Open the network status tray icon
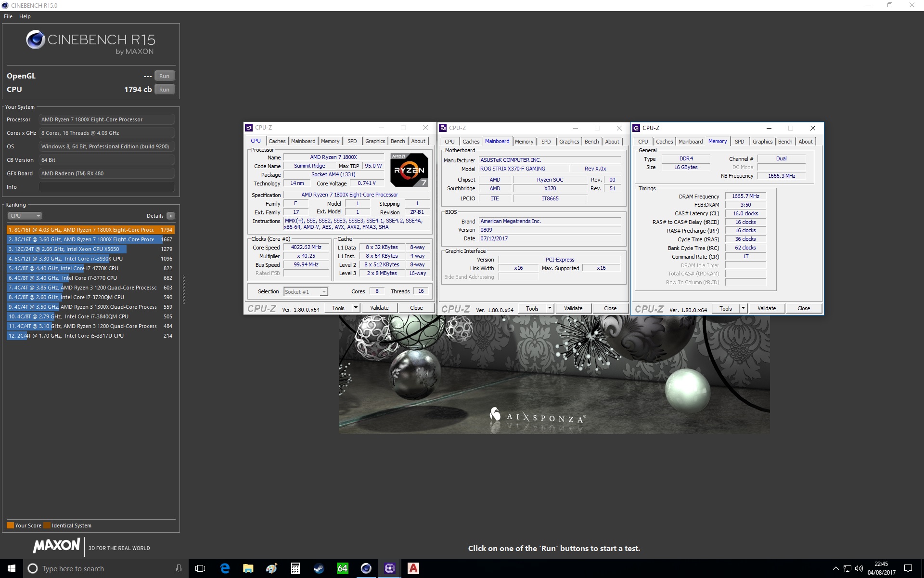Viewport: 924px width, 578px height. click(847, 568)
